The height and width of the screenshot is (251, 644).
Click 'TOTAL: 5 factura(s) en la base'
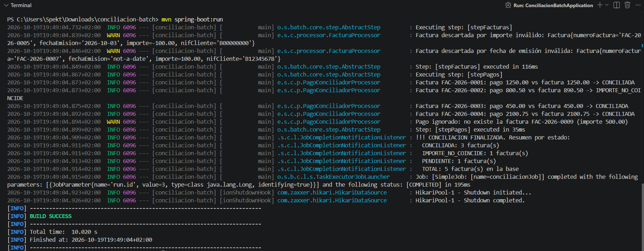pyautogui.click(x=470, y=169)
